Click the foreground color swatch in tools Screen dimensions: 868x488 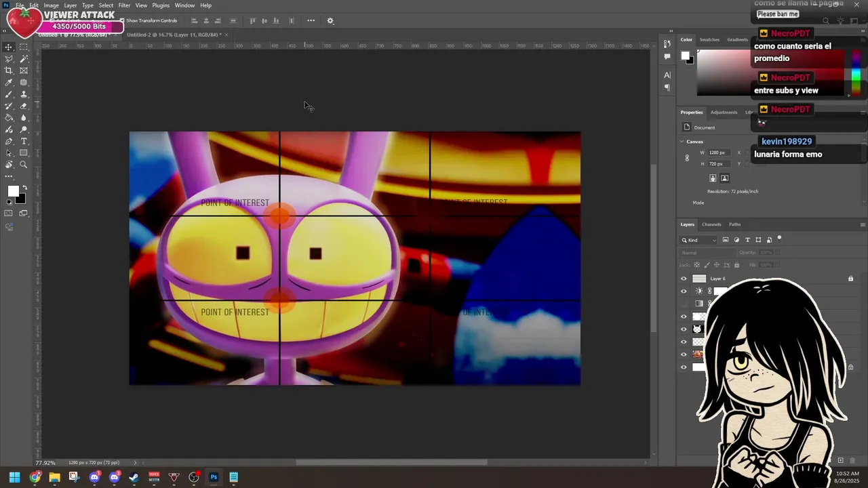tap(13, 191)
